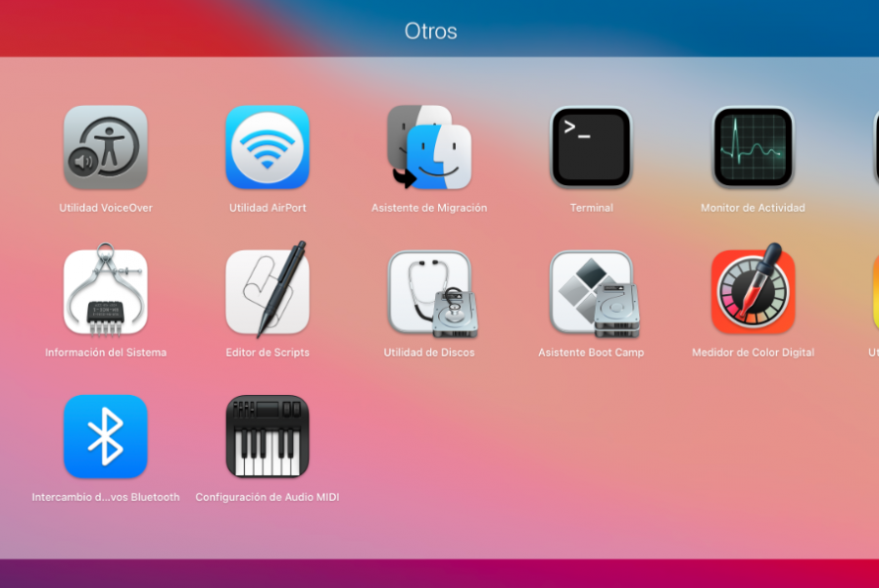The height and width of the screenshot is (588, 879).
Task: Click the 'Información del Sistema' label
Action: point(106,353)
